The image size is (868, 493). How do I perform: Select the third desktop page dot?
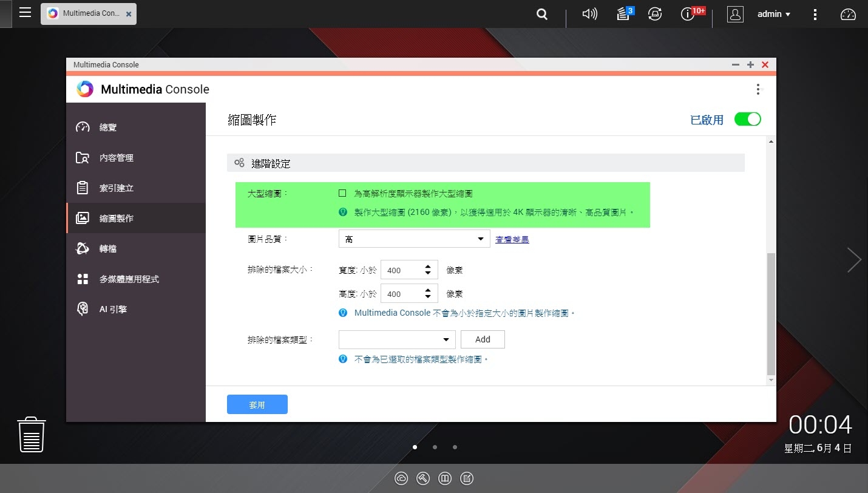coord(455,447)
